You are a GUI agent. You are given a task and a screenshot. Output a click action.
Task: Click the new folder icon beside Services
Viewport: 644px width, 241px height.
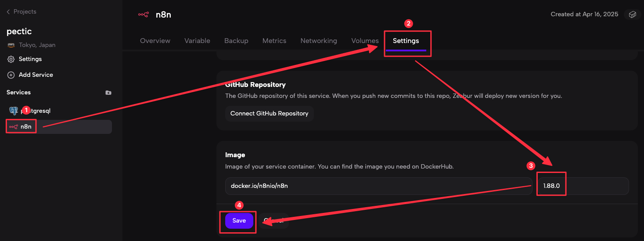pos(108,93)
